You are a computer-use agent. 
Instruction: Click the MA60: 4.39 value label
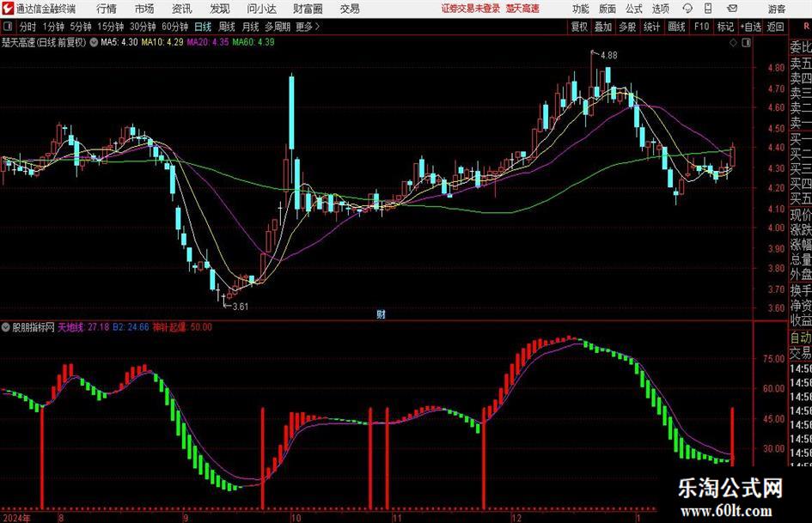[253, 42]
